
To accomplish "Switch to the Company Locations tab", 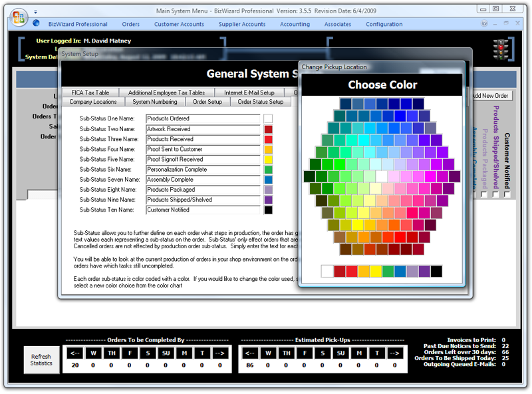I will [93, 102].
